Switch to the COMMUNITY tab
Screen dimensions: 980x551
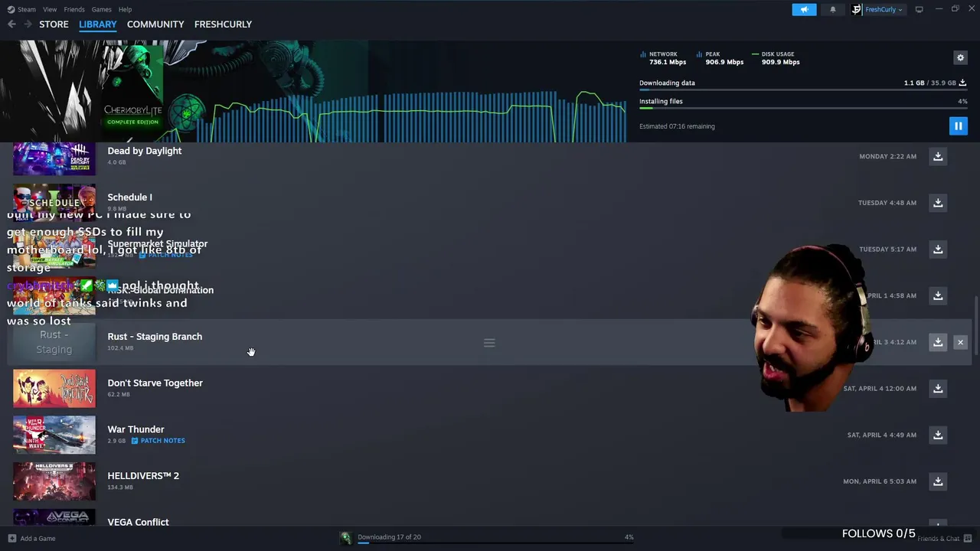pos(155,24)
